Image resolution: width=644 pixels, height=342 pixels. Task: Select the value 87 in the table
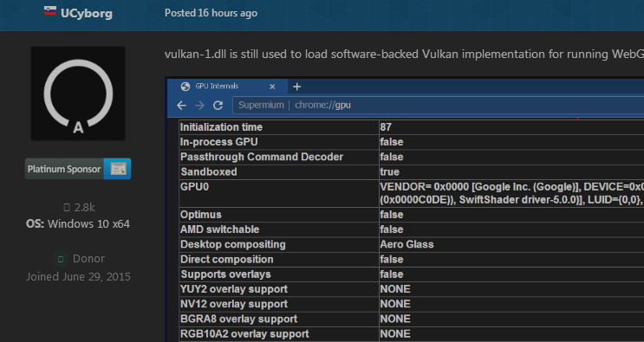click(x=386, y=127)
